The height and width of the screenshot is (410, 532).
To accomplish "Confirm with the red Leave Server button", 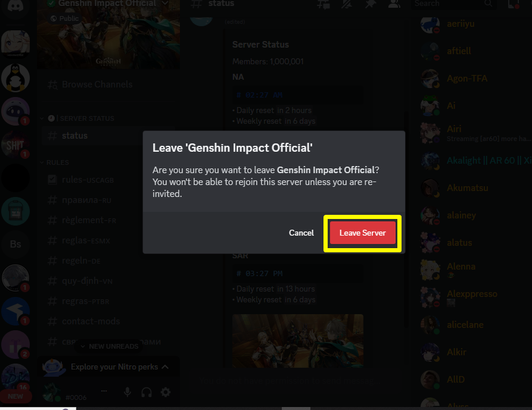I will pos(362,233).
